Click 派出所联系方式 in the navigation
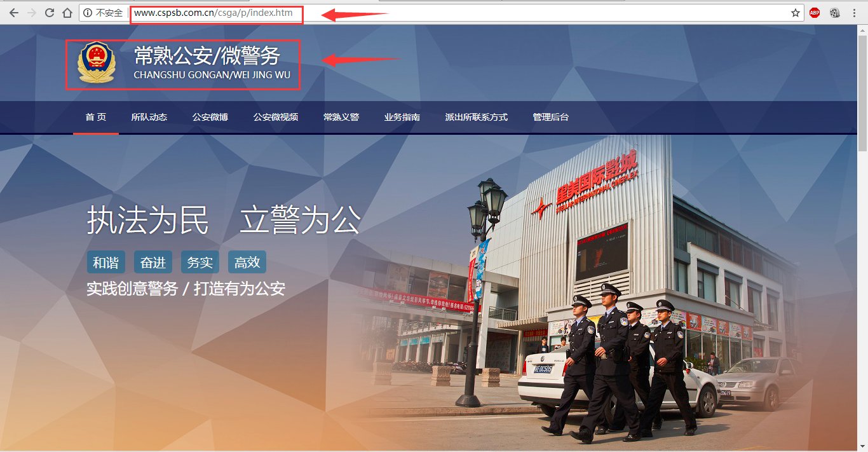868x452 pixels. [x=476, y=117]
